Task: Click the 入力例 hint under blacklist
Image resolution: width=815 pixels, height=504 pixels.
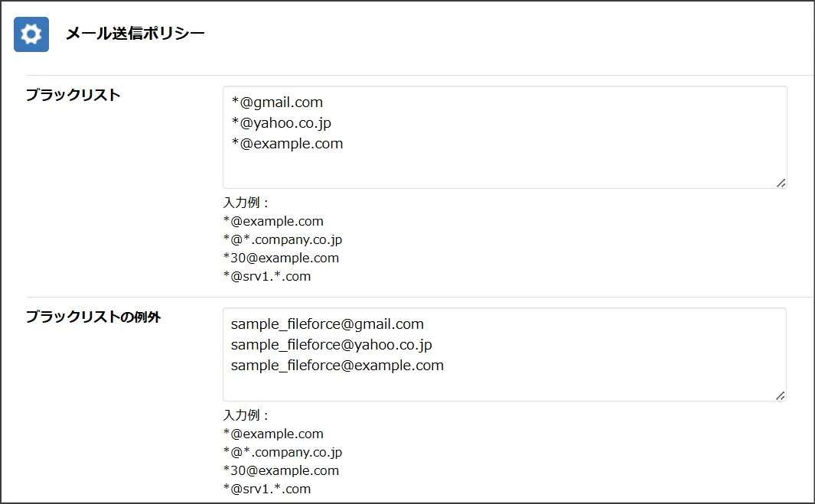Action: point(246,203)
